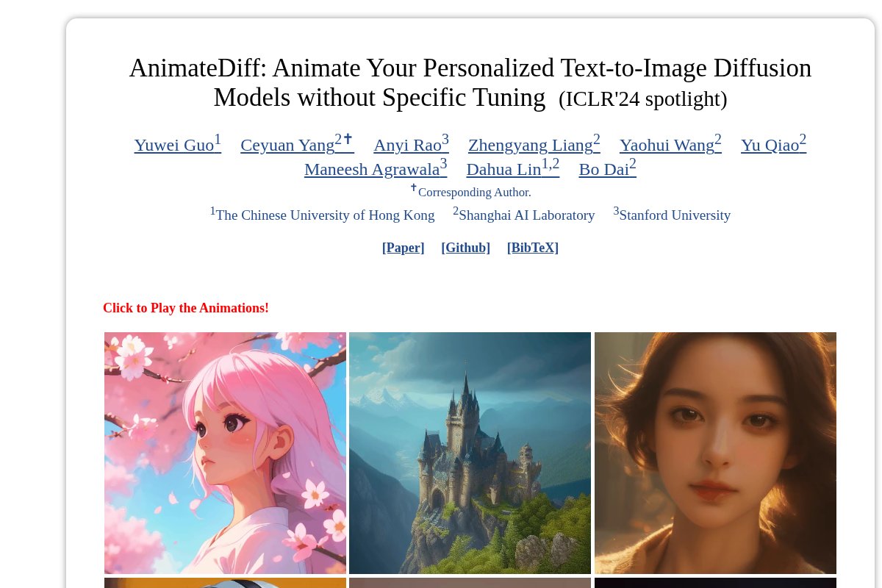The height and width of the screenshot is (588, 882).
Task: Click the Bo Dai author link
Action: (607, 168)
